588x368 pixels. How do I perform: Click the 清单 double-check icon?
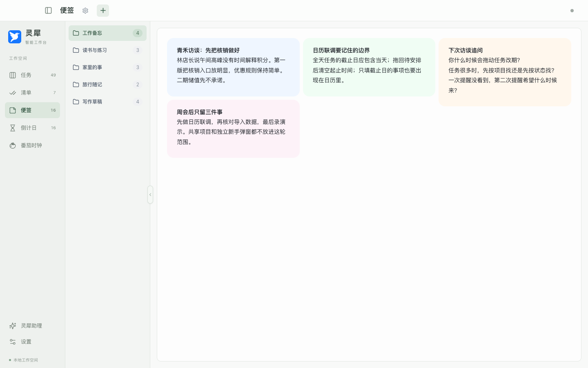tap(13, 93)
